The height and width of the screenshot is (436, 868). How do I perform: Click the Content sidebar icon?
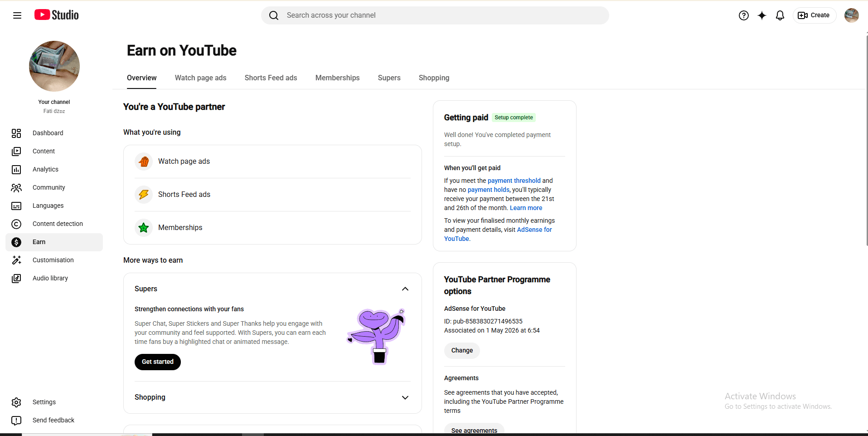(16, 151)
